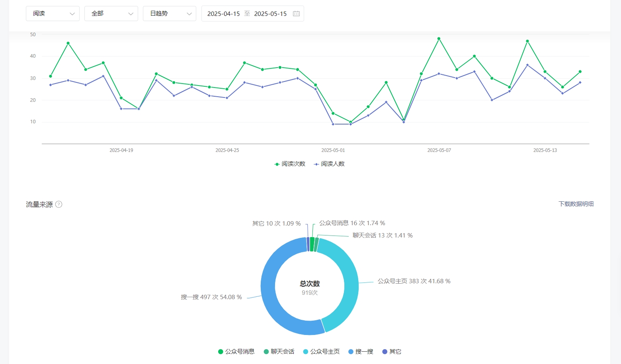Toggle 其它 in donut legend

[x=392, y=352]
